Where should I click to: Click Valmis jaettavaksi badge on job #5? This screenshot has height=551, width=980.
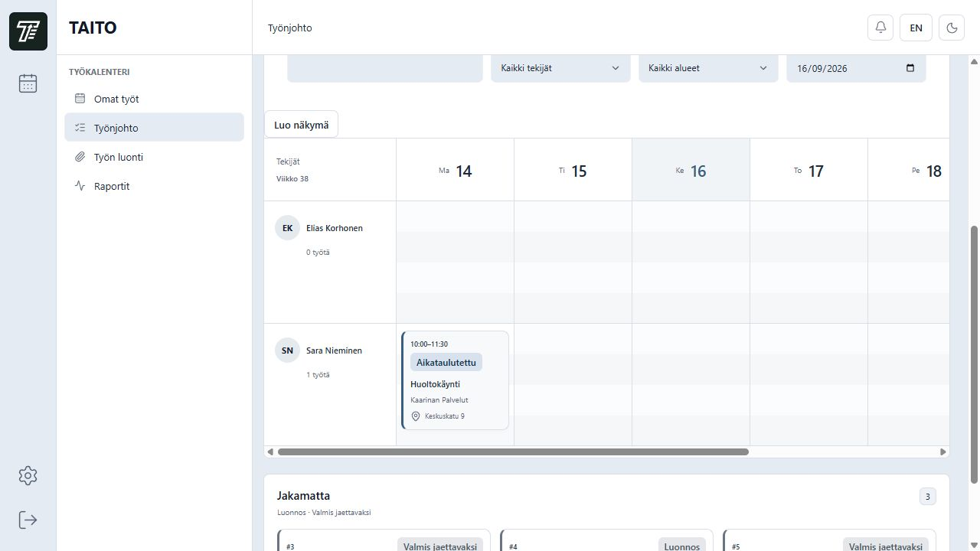[x=886, y=546]
